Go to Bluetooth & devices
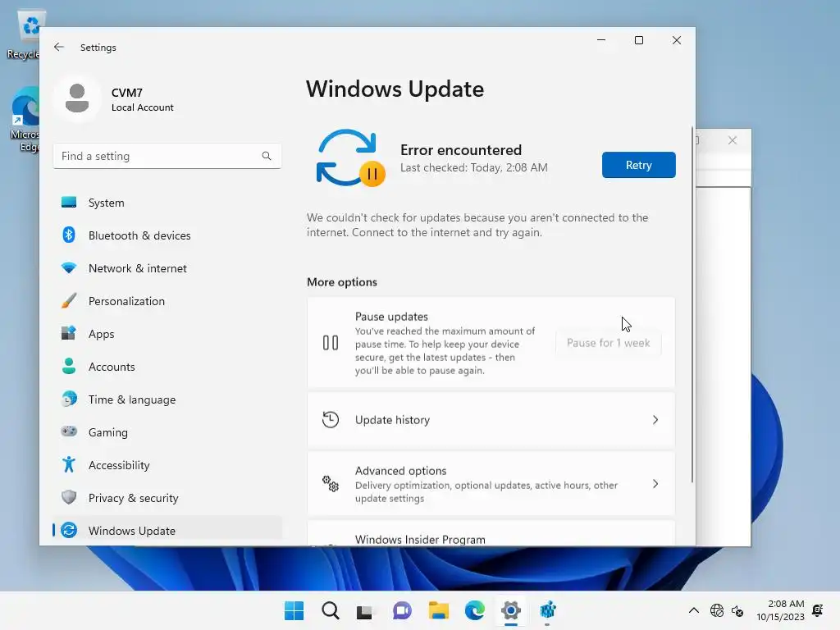840x630 pixels. [x=167, y=235]
